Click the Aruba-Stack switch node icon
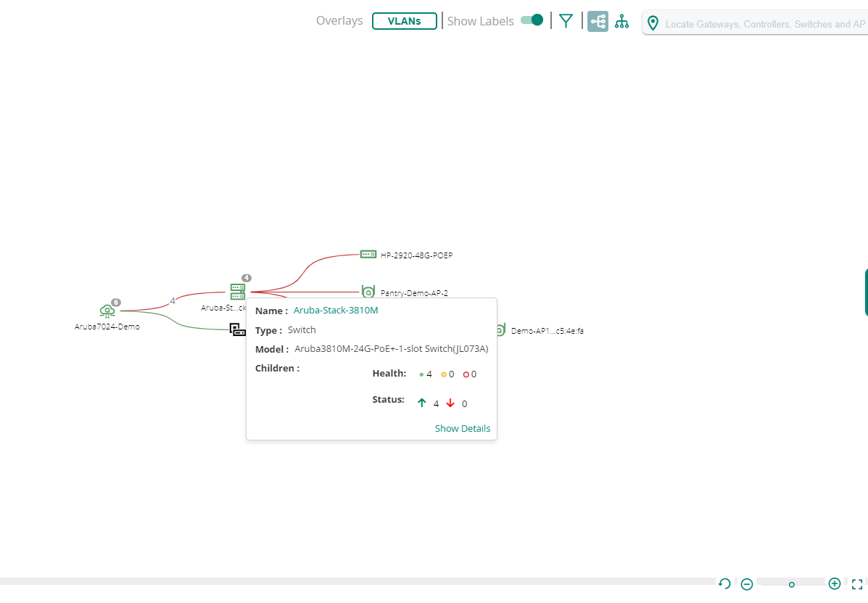Image resolution: width=868 pixels, height=603 pixels. [x=237, y=292]
